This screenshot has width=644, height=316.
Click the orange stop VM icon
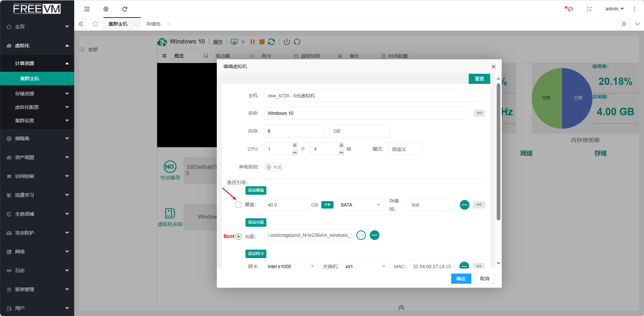pyautogui.click(x=262, y=42)
